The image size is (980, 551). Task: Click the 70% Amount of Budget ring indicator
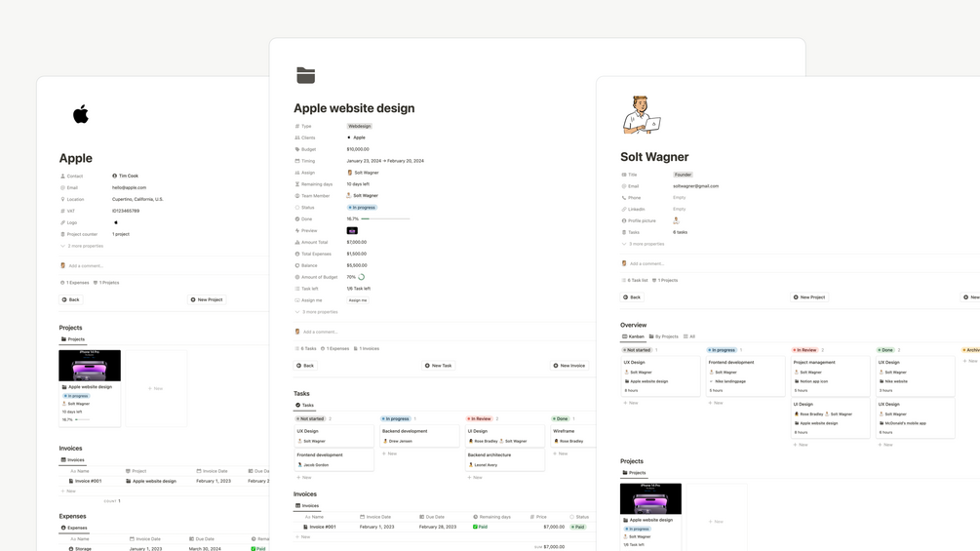pos(361,277)
